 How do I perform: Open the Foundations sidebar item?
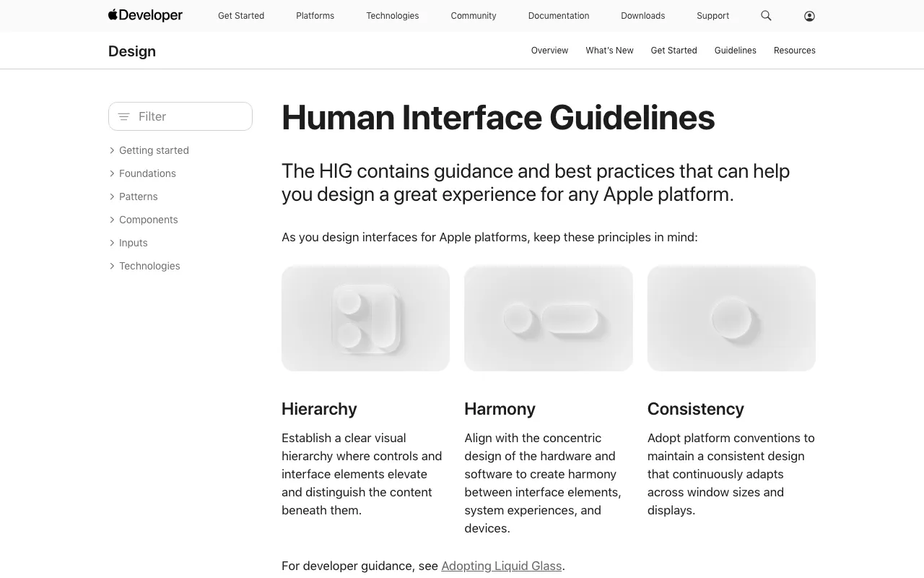tap(147, 173)
